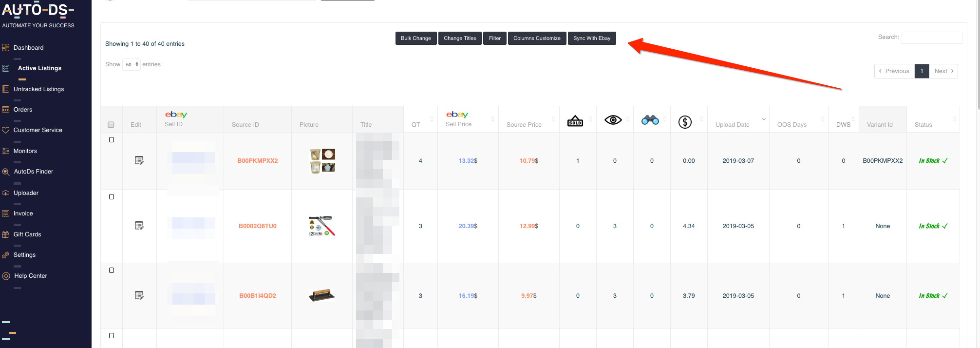
Task: Open edit icon for listing B00PKMPXX2
Action: tap(139, 160)
